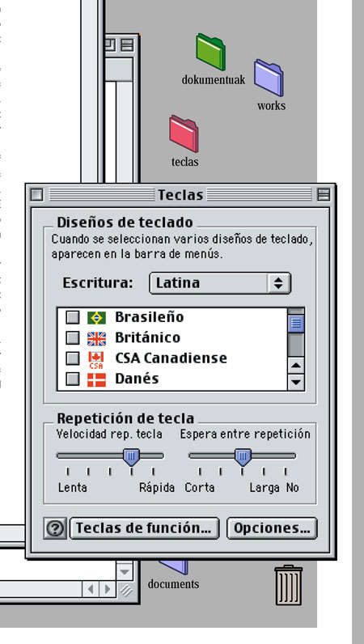Enable the Brasileño keyboard layout checkbox
The image size is (364, 644).
[x=73, y=317]
